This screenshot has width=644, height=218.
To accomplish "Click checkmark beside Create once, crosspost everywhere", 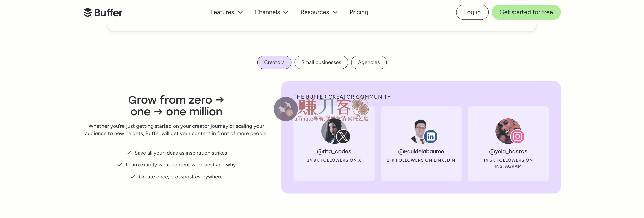I will click(x=133, y=177).
